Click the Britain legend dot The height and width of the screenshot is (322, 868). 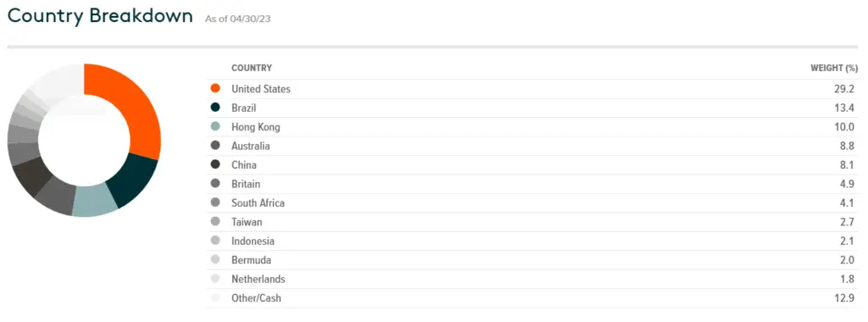click(215, 184)
